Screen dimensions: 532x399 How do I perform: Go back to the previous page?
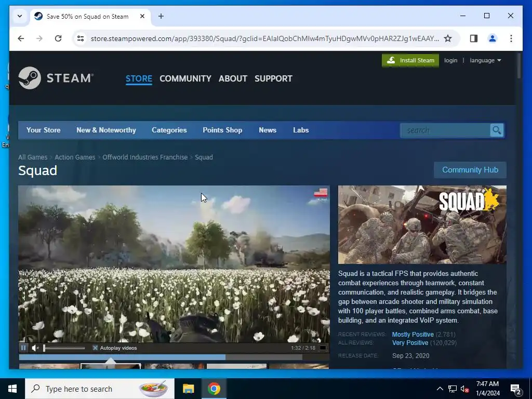click(21, 38)
